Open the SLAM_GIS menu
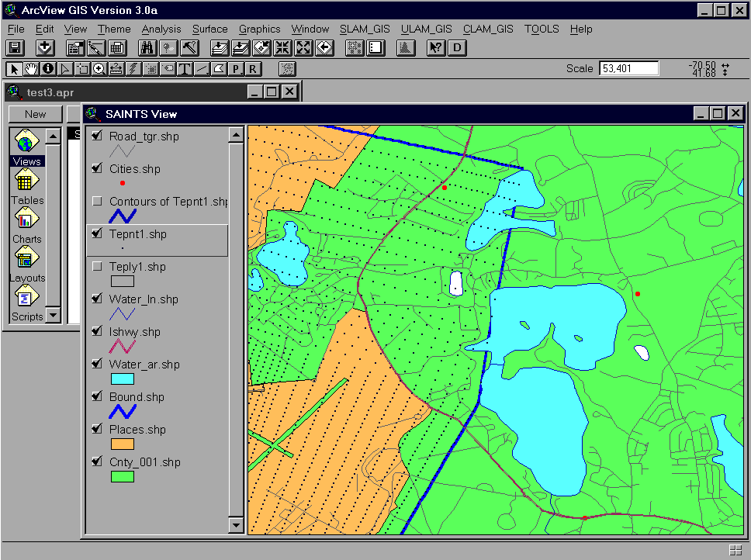 pos(365,29)
